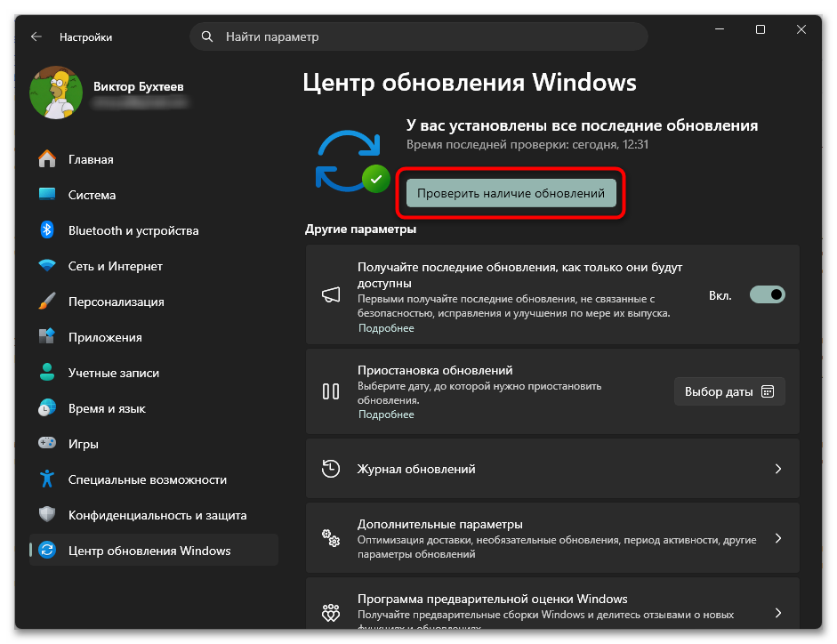837x644 pixels.
Task: Click the gears icon of Дополнительные параметры
Action: [331, 538]
